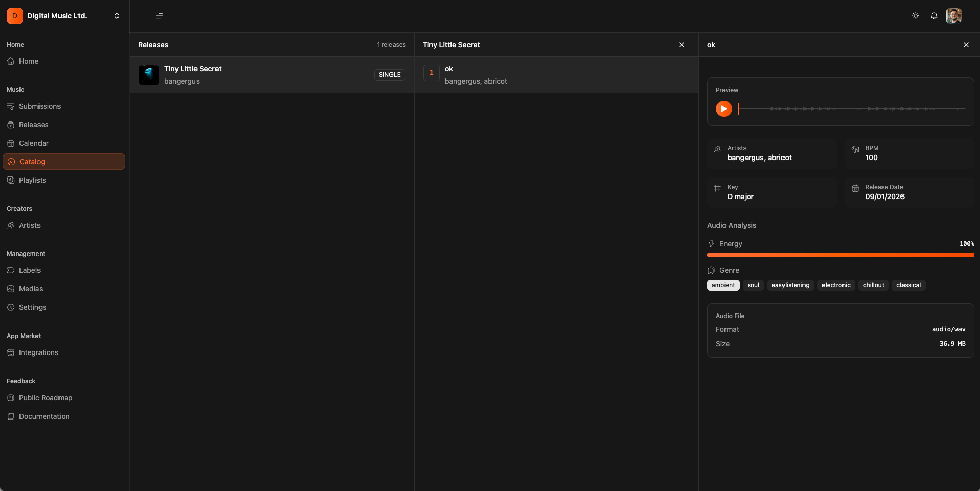
Task: Select track 1 'ok' in the tracklist
Action: (x=556, y=75)
